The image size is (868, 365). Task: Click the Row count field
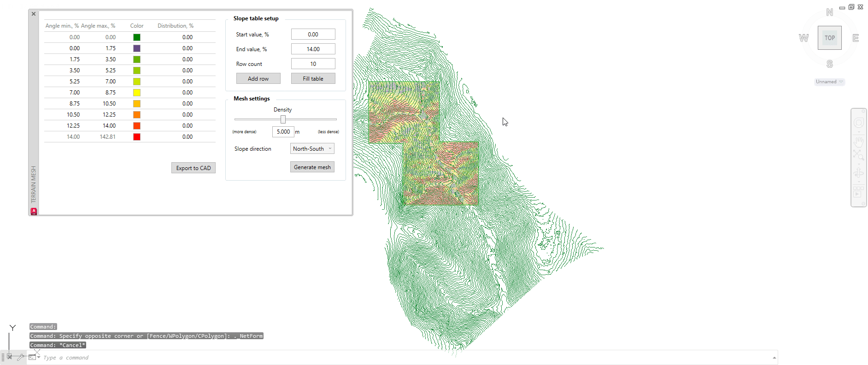pos(313,64)
